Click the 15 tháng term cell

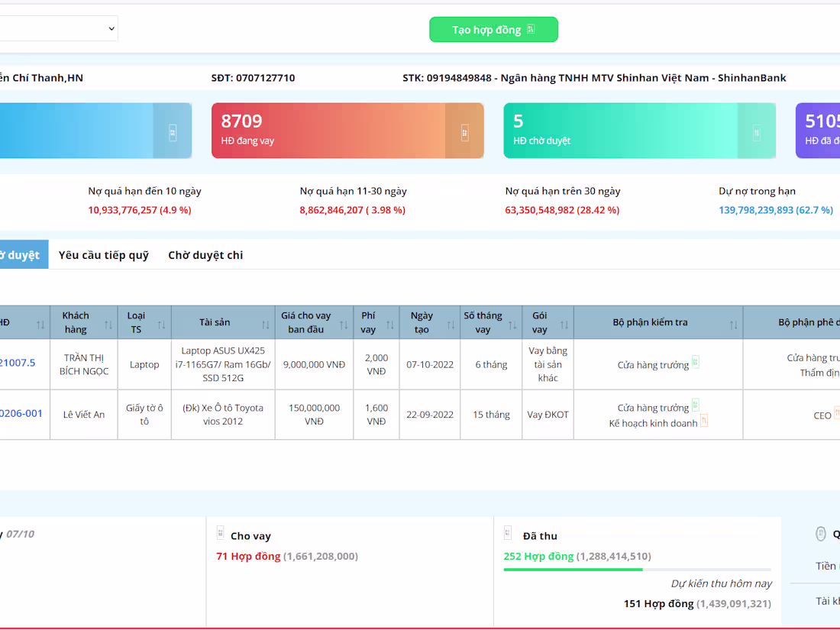(491, 415)
